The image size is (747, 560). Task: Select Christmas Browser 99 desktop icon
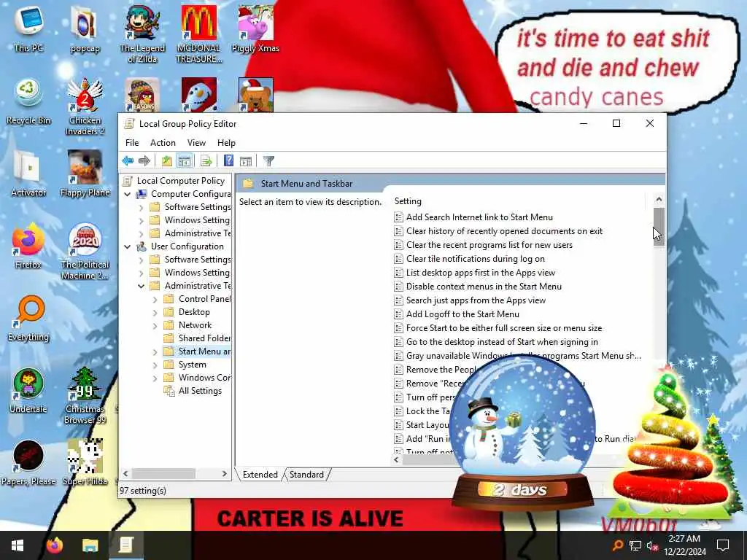pos(85,395)
